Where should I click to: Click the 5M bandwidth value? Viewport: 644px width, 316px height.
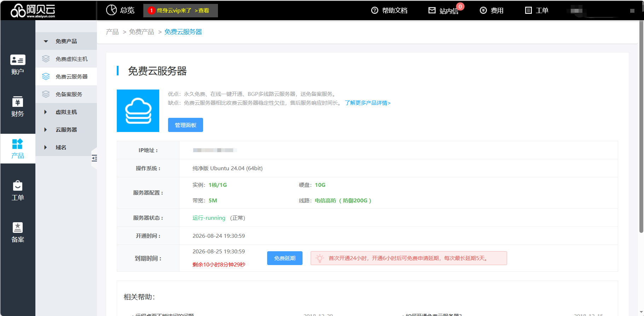(213, 201)
